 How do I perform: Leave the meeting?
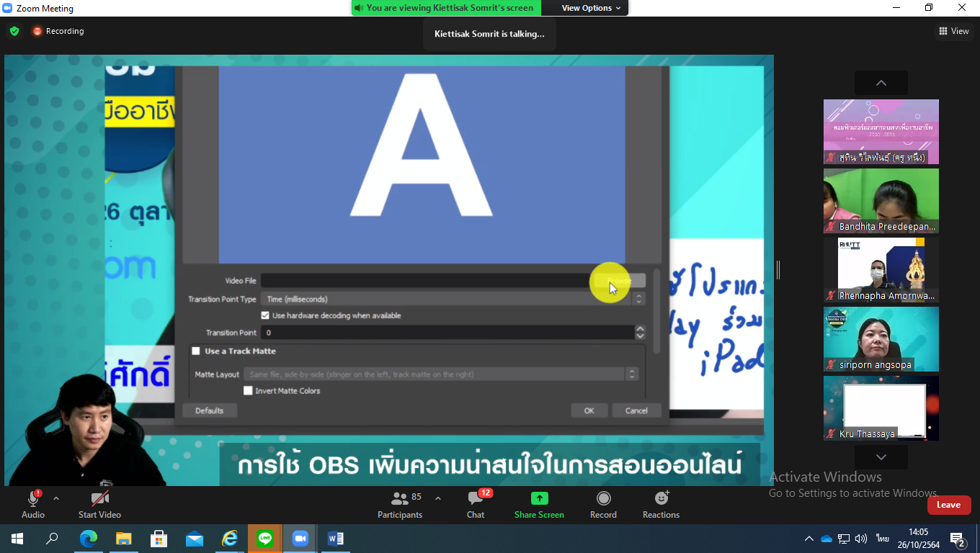[948, 505]
